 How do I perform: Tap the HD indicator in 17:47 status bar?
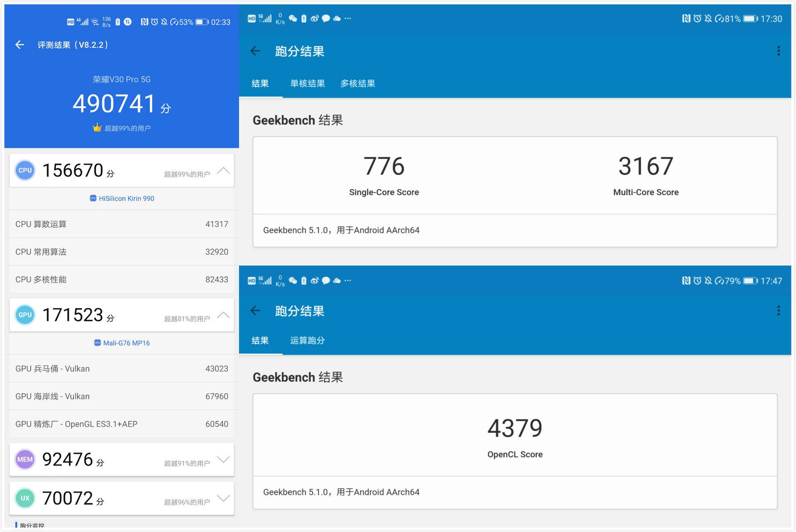click(252, 281)
